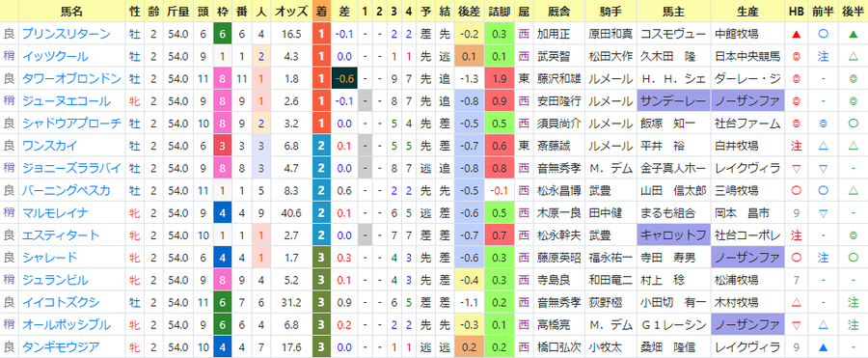The height and width of the screenshot is (358, 868).
Task: Click red triangle HB mark in プリンスリターン row
Action: (796, 35)
